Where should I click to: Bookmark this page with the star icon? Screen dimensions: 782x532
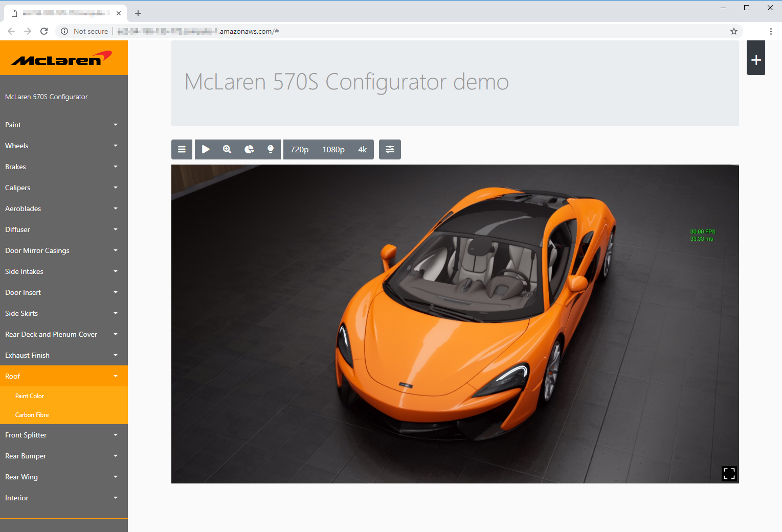[734, 31]
